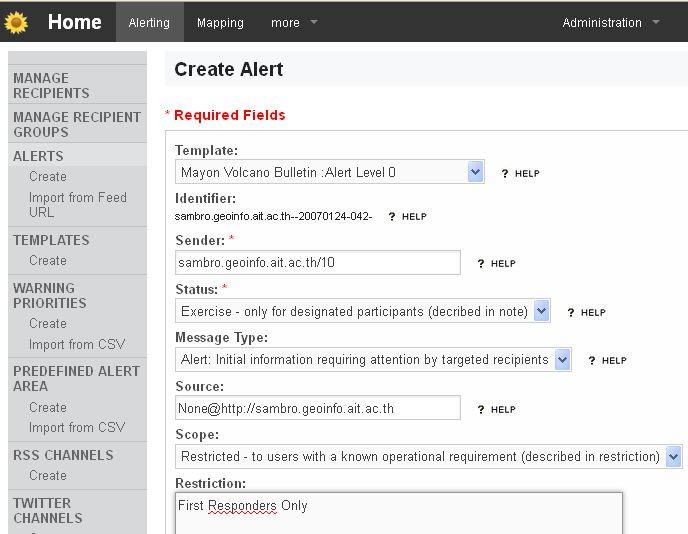Open the 'more' menu in navbar
The width and height of the screenshot is (688, 534).
point(294,22)
